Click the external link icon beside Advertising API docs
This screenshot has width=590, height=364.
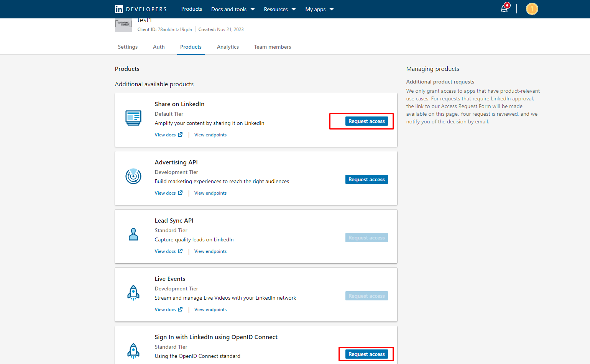point(180,193)
